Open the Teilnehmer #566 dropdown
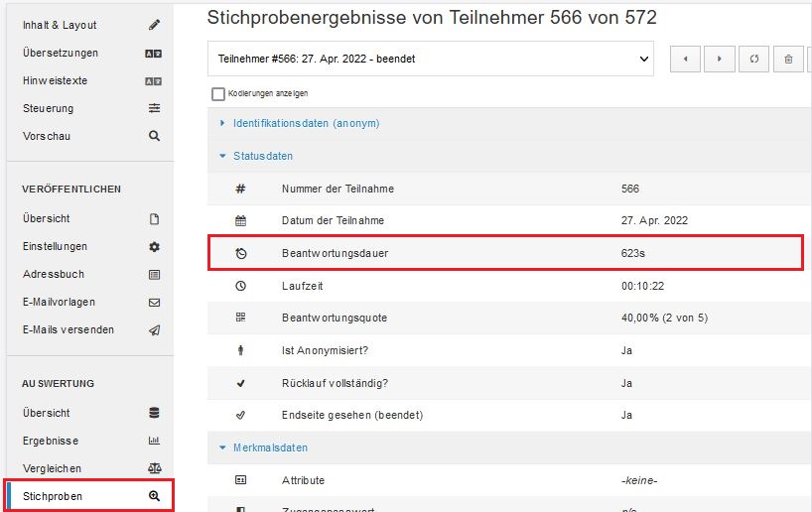Image resolution: width=812 pixels, height=512 pixels. (431, 59)
